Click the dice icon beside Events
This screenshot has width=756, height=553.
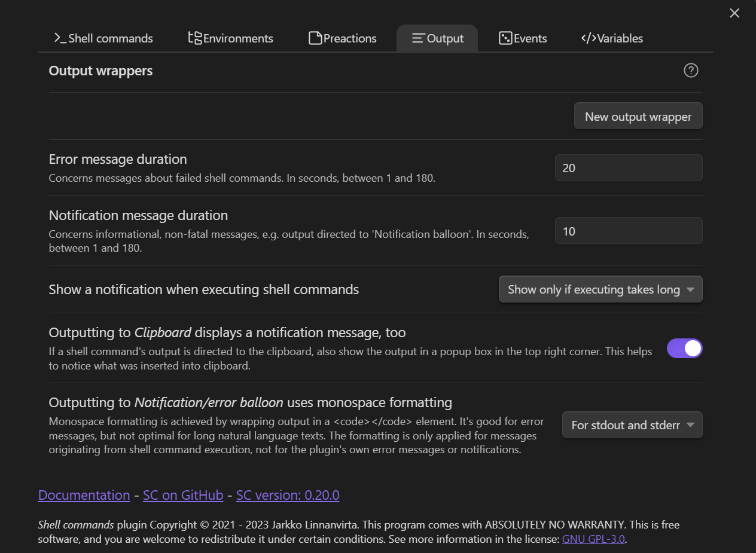pos(505,38)
